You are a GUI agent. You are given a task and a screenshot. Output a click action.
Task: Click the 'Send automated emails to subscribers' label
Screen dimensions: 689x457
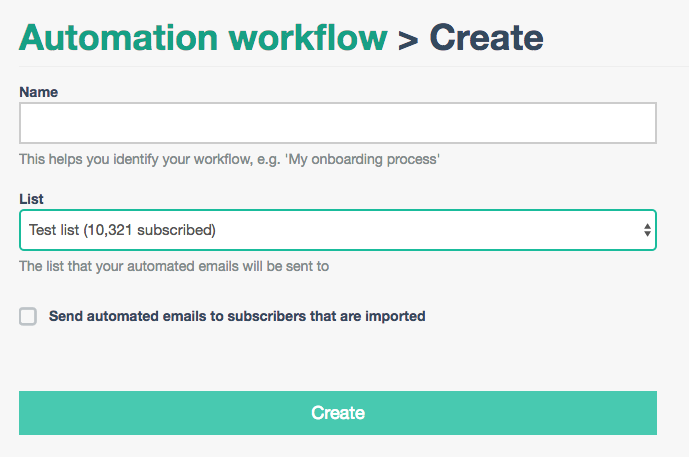click(237, 316)
